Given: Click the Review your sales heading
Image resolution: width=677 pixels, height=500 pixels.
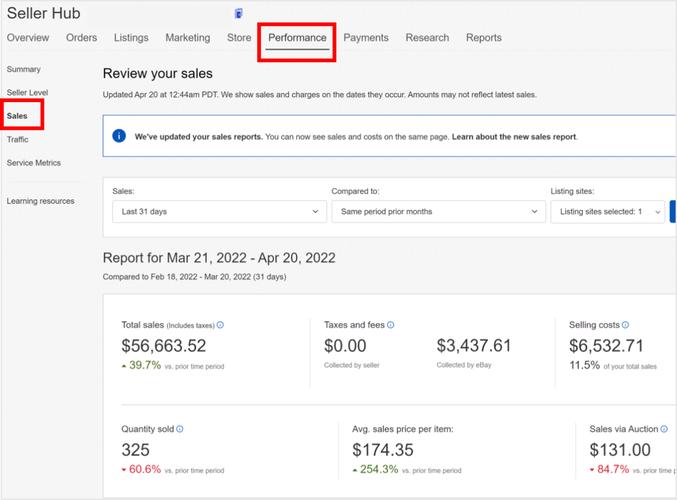Looking at the screenshot, I should pyautogui.click(x=158, y=73).
